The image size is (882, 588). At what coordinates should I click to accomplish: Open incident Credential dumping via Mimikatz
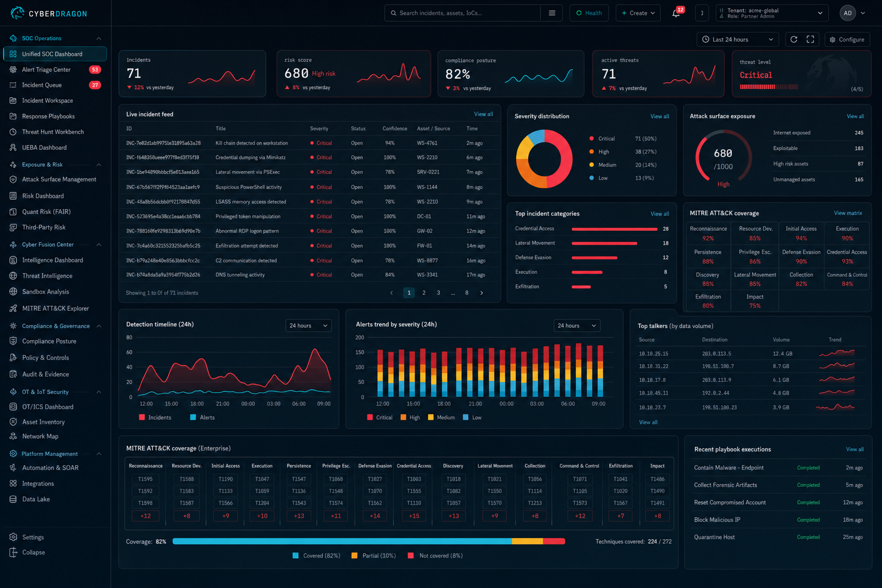click(x=310, y=157)
